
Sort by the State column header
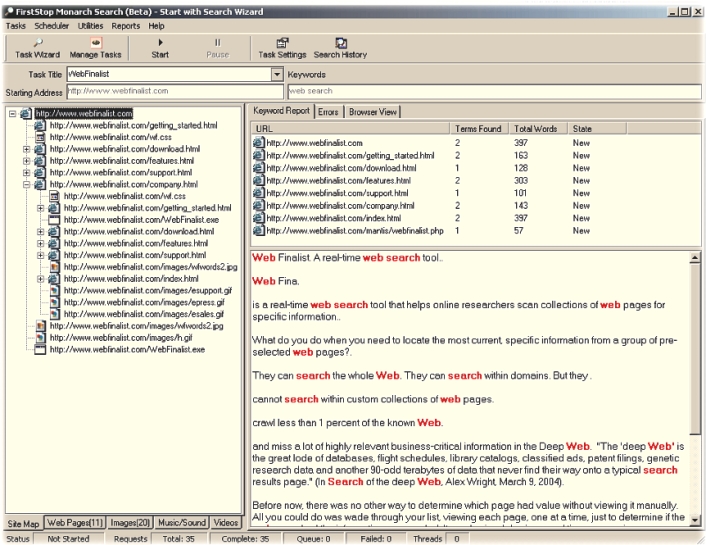click(597, 129)
